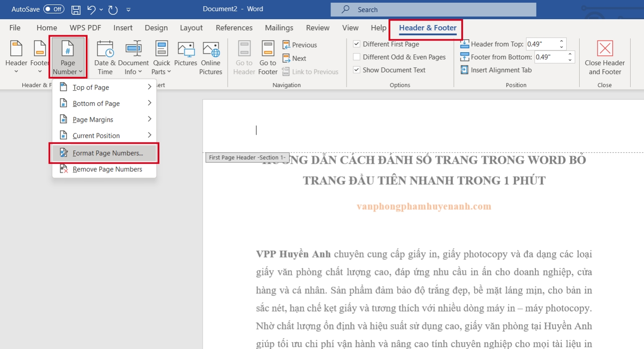
Task: Increase Footer from Bottom with up arrow
Action: coord(570,54)
